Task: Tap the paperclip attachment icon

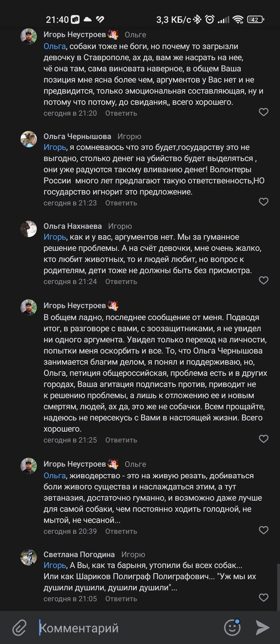Action: point(19,628)
